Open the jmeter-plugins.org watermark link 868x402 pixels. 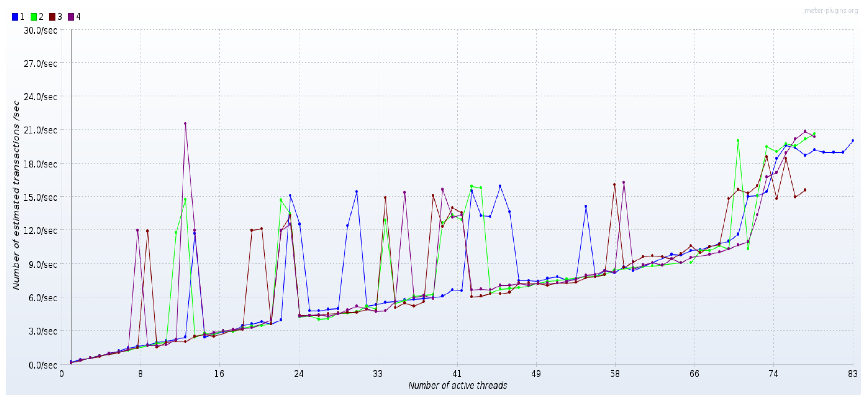(x=830, y=10)
